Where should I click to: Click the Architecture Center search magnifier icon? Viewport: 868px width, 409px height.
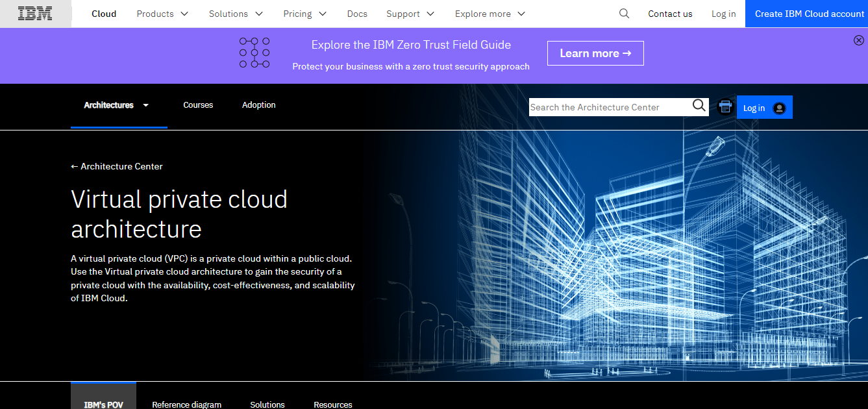point(699,106)
